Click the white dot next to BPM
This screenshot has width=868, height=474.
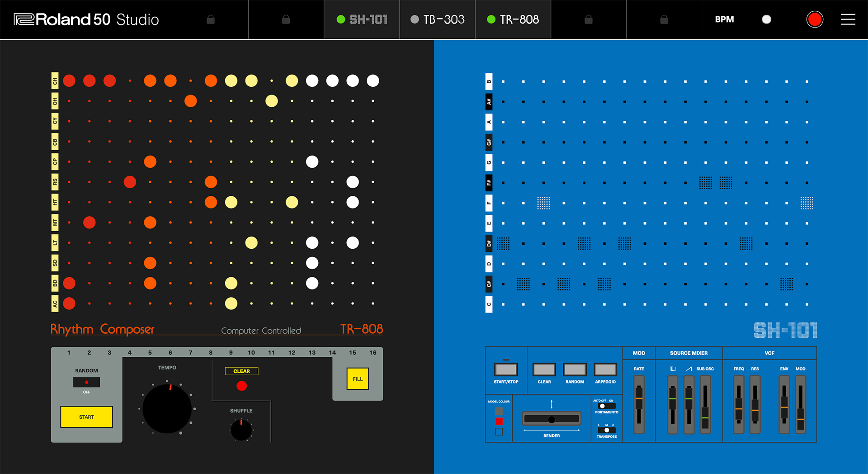(766, 19)
